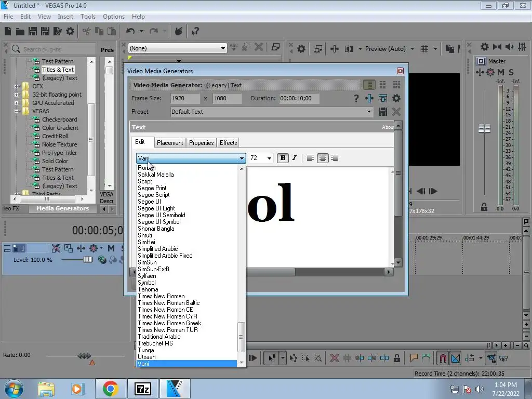
Task: Collapse the VEGAS folder
Action: (x=16, y=111)
